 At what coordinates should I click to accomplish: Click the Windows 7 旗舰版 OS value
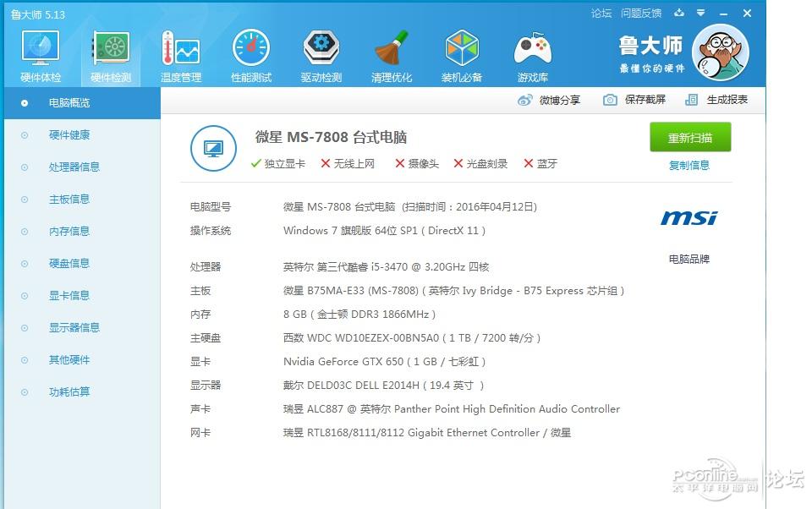[384, 231]
